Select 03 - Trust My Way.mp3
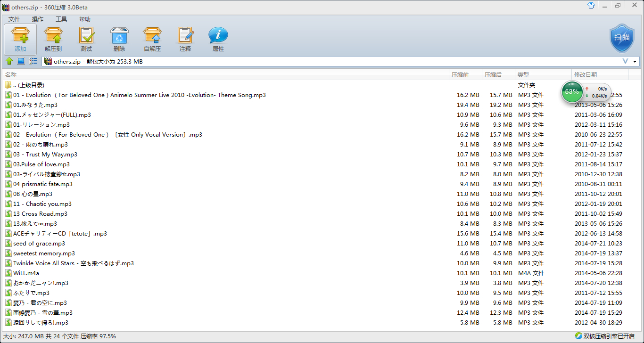Viewport: 644px width, 343px height. (45, 155)
